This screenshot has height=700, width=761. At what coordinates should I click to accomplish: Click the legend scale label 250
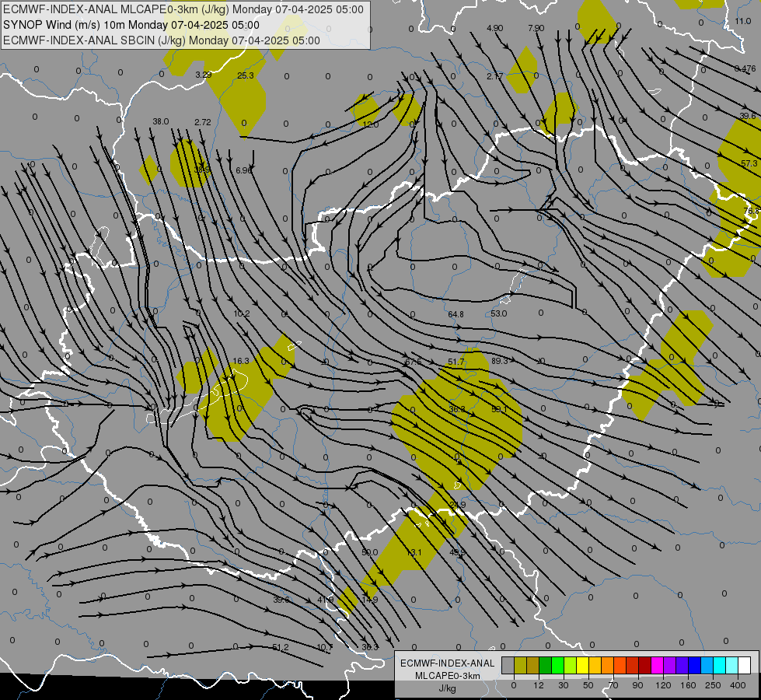point(713,685)
